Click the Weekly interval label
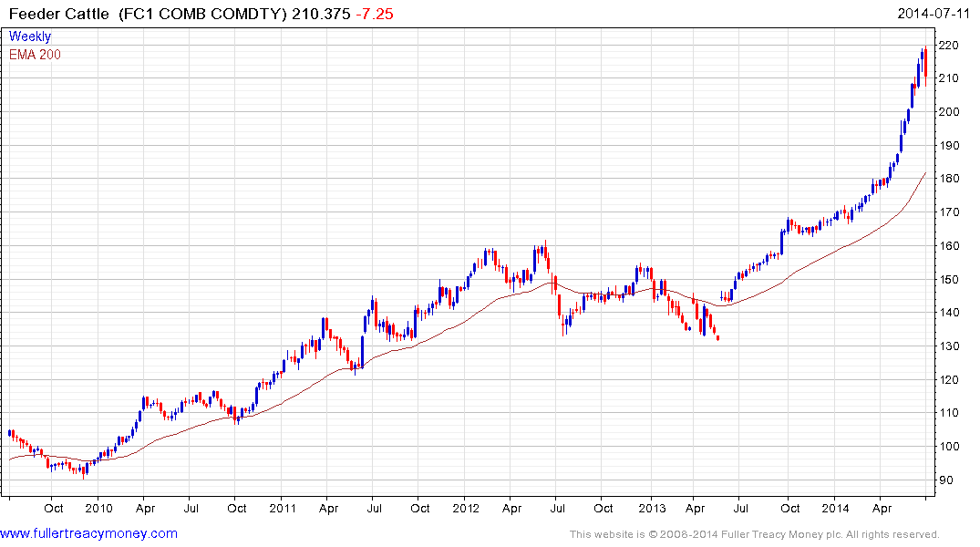This screenshot has width=980, height=547. click(x=30, y=36)
